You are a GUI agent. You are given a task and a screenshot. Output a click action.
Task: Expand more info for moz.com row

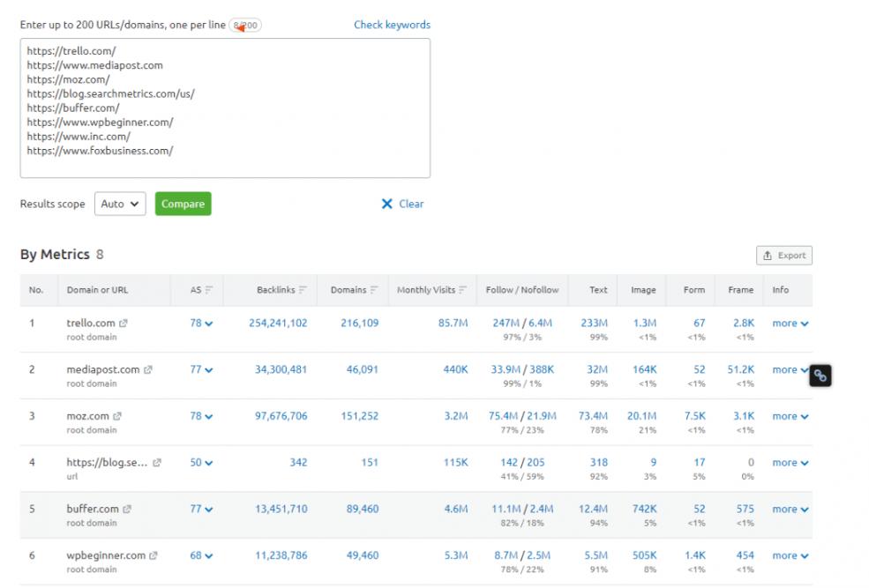790,416
